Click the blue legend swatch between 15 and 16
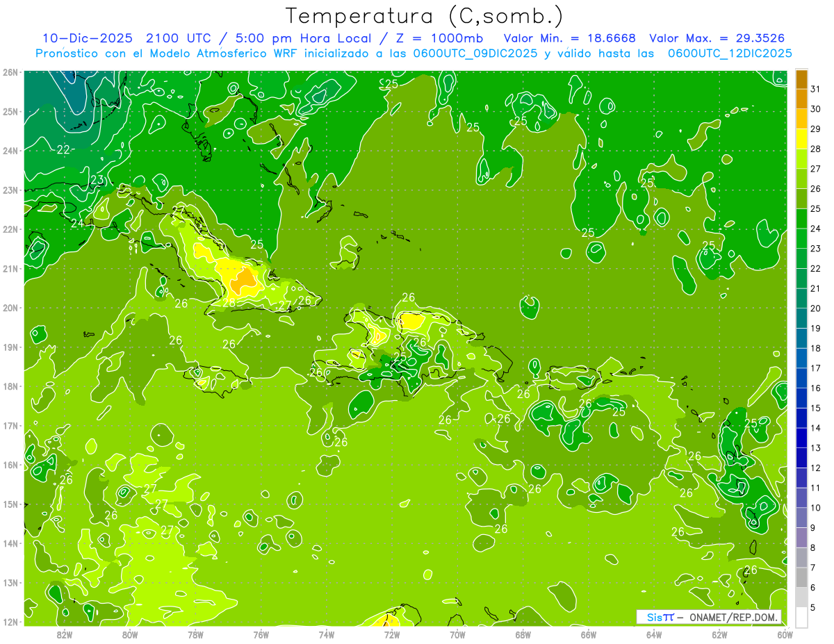The width and height of the screenshot is (834, 644). [x=801, y=398]
